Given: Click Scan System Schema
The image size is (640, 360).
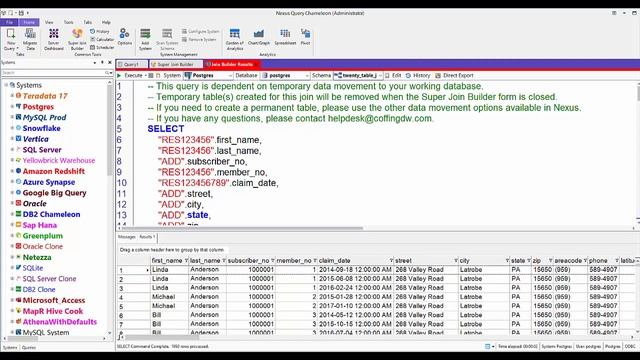Looking at the screenshot, I should coord(167,39).
